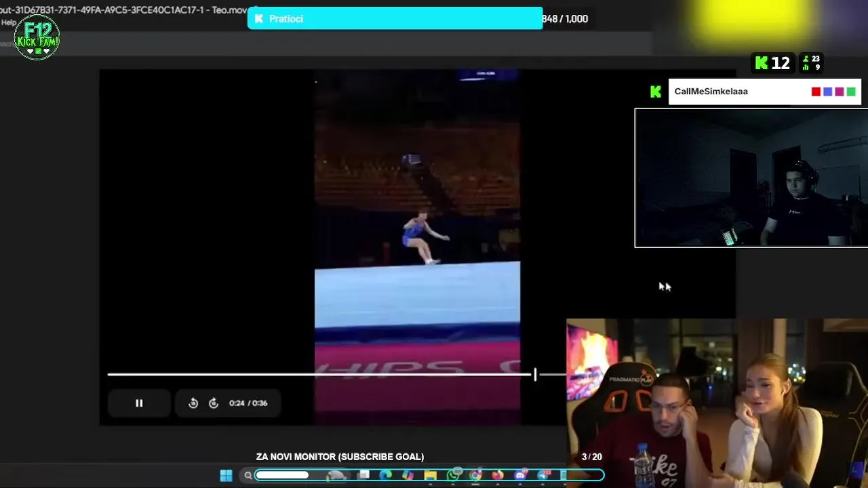Click the red square next to CallMeSimkelaaa
The width and height of the screenshot is (868, 488).
pyautogui.click(x=816, y=91)
